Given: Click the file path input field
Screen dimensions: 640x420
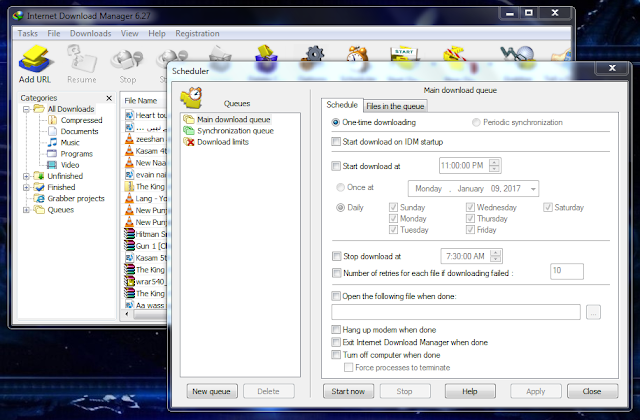Looking at the screenshot, I should (456, 312).
